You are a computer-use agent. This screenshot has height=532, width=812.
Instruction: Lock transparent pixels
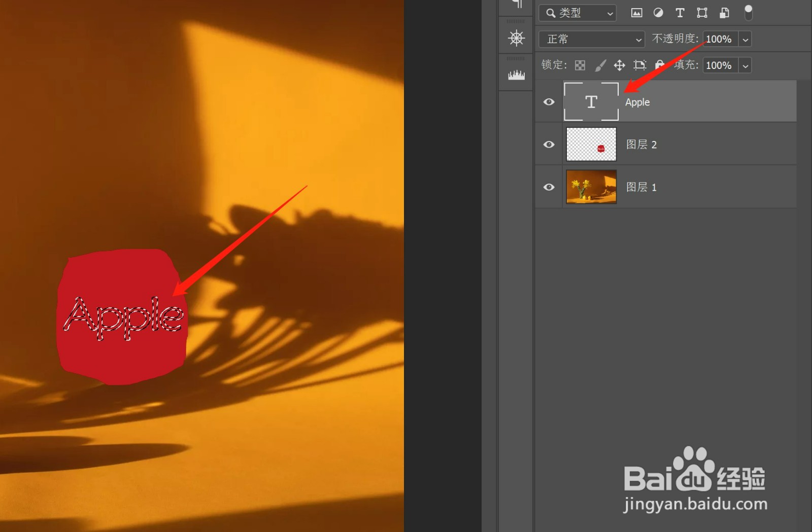click(580, 65)
